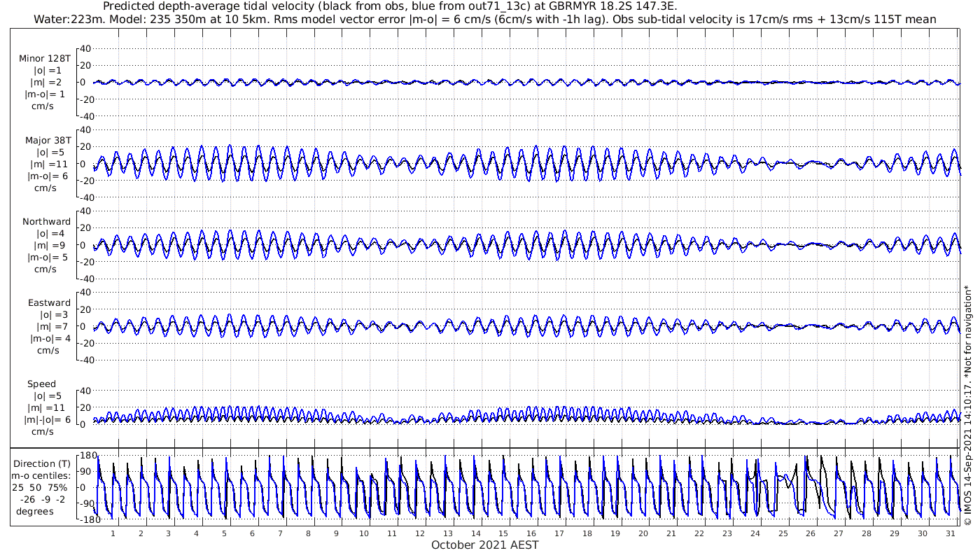Viewport: 980px width, 560px height.
Task: Click the '180' tick on Direction axis
Action: coord(88,456)
